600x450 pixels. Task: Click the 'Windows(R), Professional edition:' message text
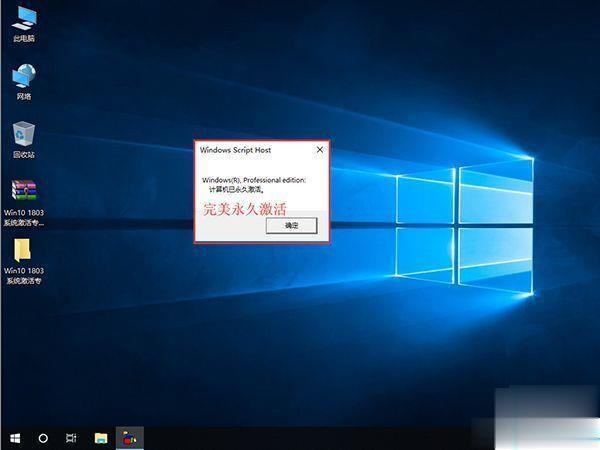coord(254,180)
